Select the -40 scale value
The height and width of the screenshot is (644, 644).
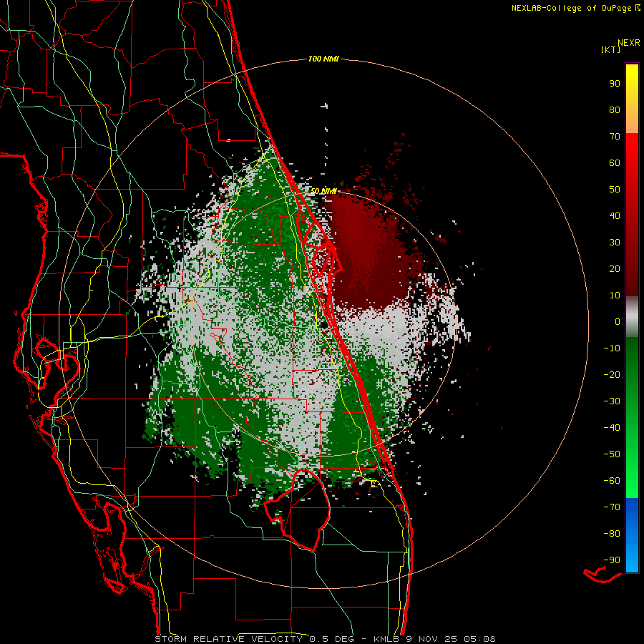point(612,428)
